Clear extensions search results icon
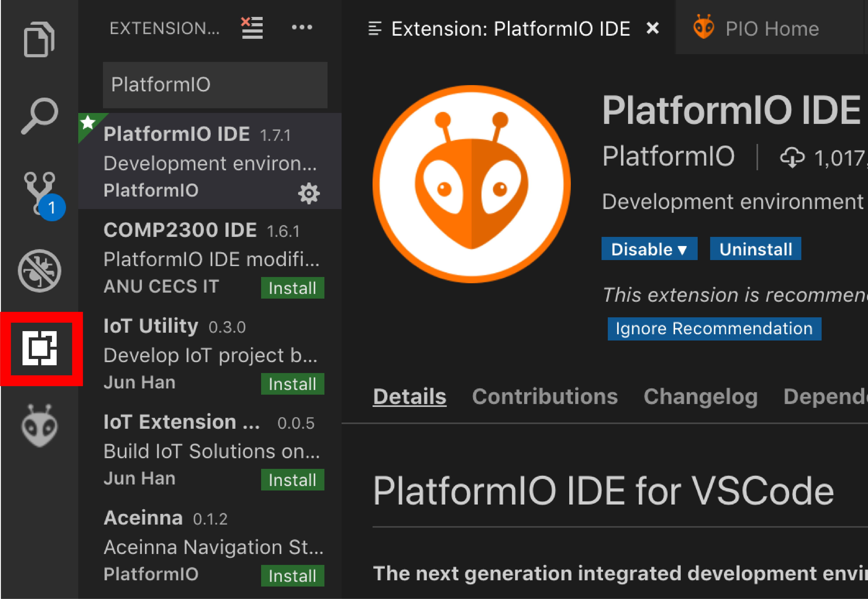The height and width of the screenshot is (599, 868). coord(252,28)
